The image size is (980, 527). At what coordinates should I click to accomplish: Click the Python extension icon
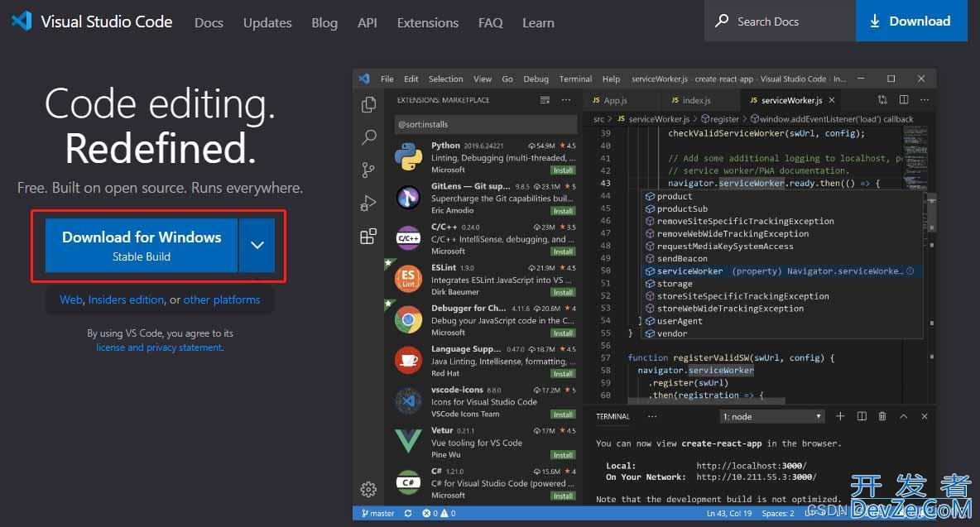(x=408, y=156)
